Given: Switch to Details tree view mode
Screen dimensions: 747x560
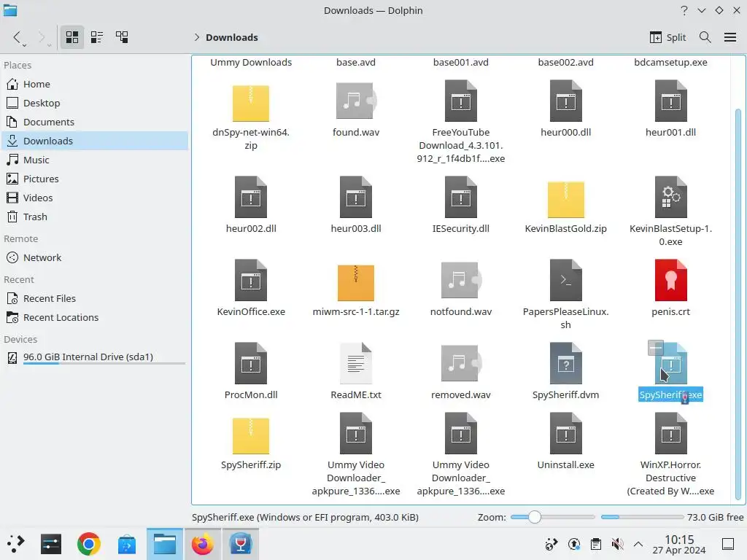Looking at the screenshot, I should pyautogui.click(x=122, y=37).
